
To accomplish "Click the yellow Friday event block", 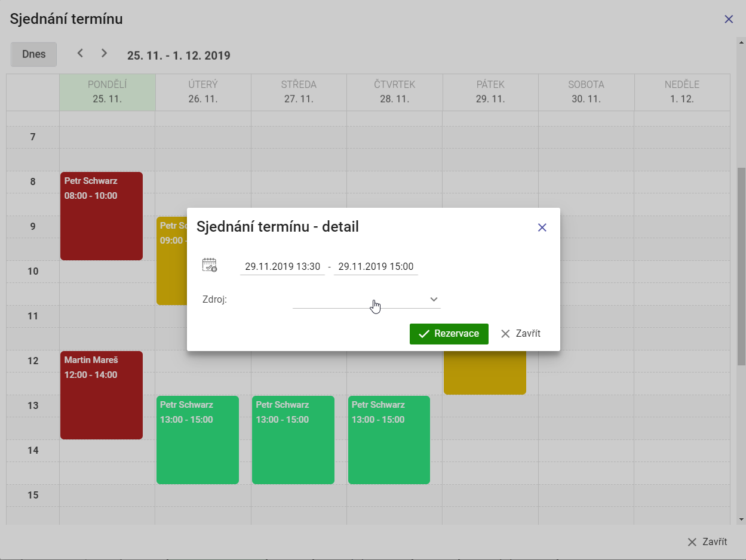I will (x=484, y=373).
